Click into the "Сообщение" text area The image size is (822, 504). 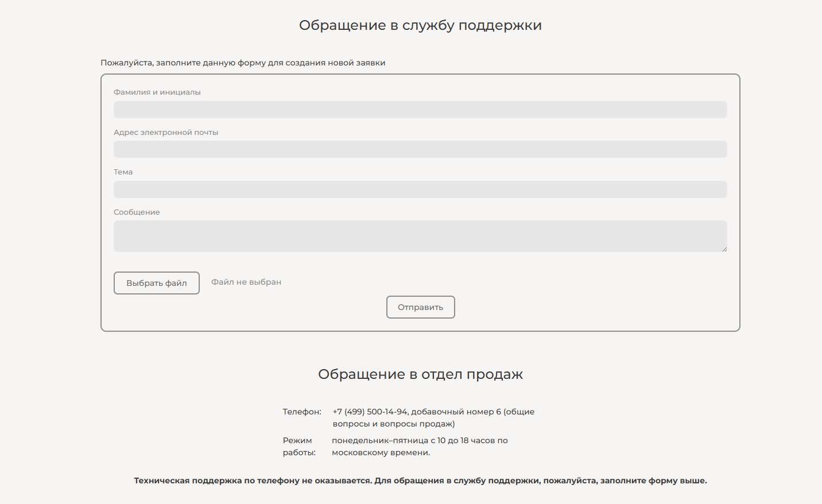420,235
